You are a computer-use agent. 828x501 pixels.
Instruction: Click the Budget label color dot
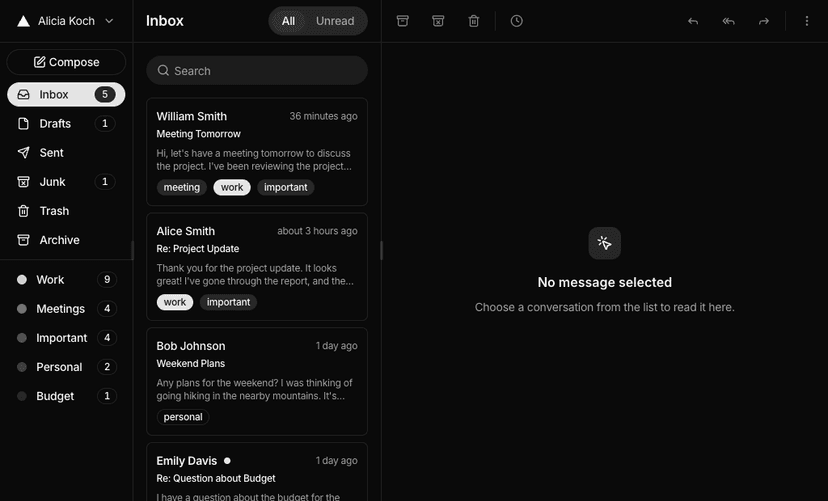click(x=22, y=396)
